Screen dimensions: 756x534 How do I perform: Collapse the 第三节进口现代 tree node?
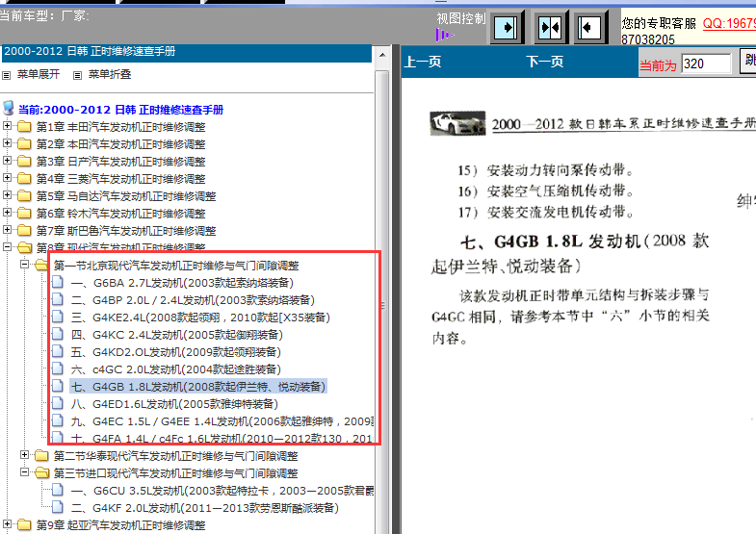coord(24,471)
